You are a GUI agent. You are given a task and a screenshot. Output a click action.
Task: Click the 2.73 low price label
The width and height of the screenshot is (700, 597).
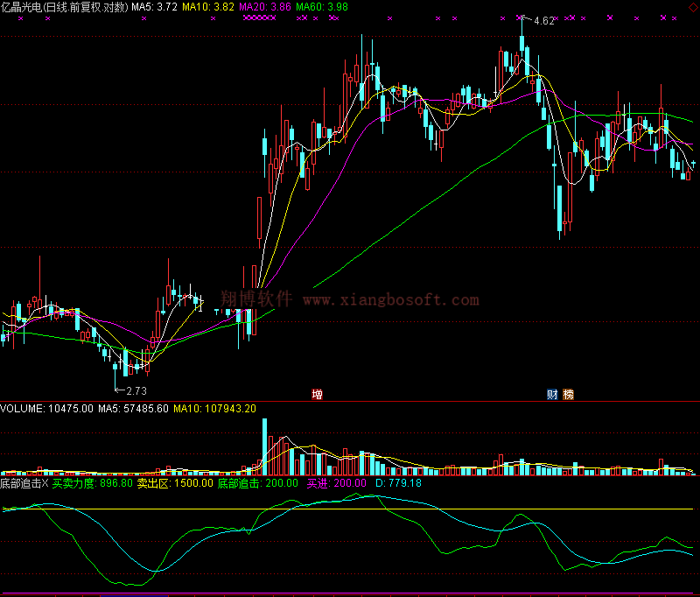click(136, 390)
